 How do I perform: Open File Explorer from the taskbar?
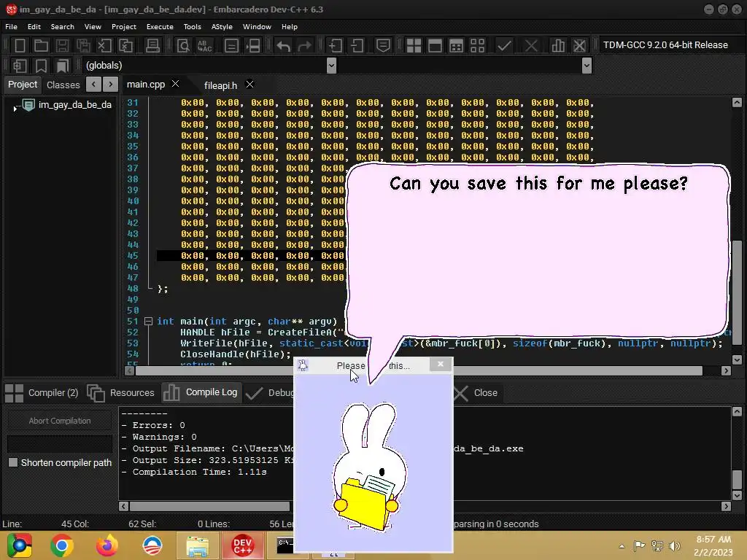pos(197,545)
